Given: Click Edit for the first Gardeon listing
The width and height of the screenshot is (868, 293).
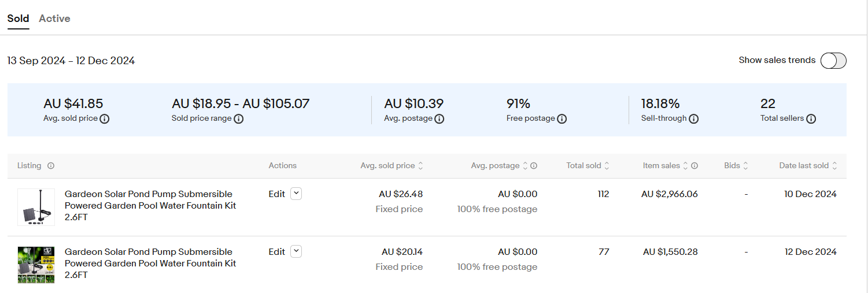Looking at the screenshot, I should [x=276, y=194].
